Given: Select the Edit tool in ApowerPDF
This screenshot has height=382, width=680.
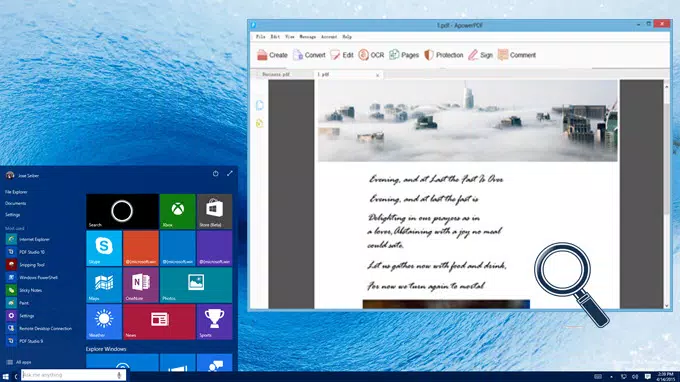Looking at the screenshot, I should [x=342, y=55].
